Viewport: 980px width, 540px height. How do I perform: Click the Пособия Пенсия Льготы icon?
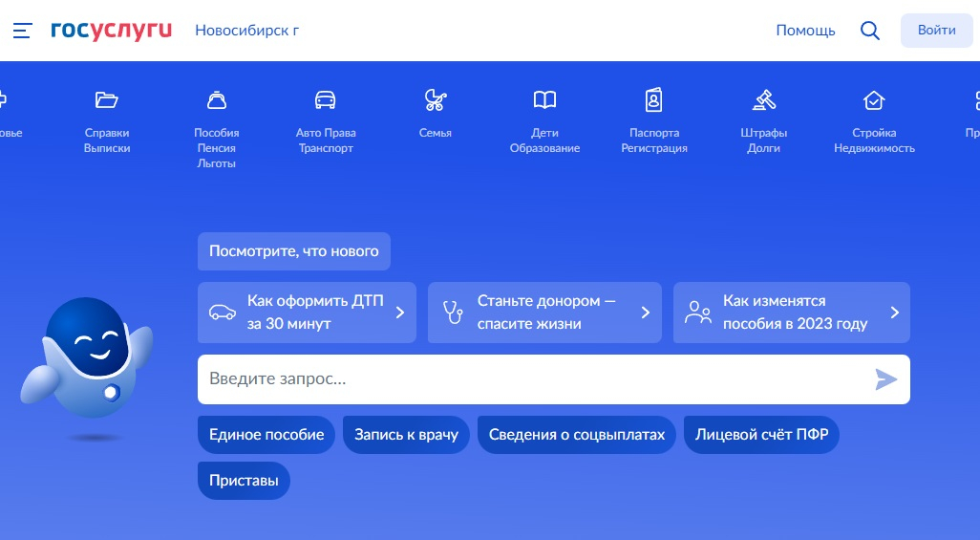tap(217, 100)
